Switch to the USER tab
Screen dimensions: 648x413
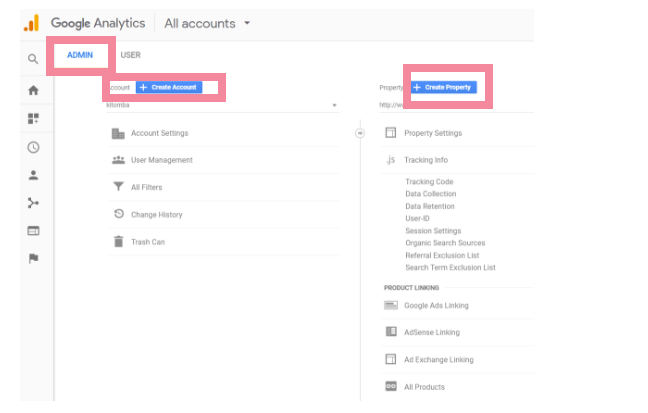131,55
